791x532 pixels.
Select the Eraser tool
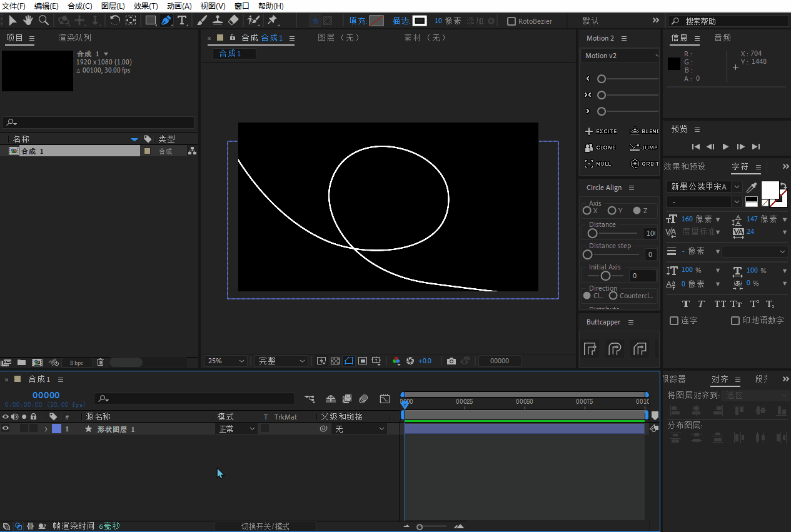pos(233,21)
